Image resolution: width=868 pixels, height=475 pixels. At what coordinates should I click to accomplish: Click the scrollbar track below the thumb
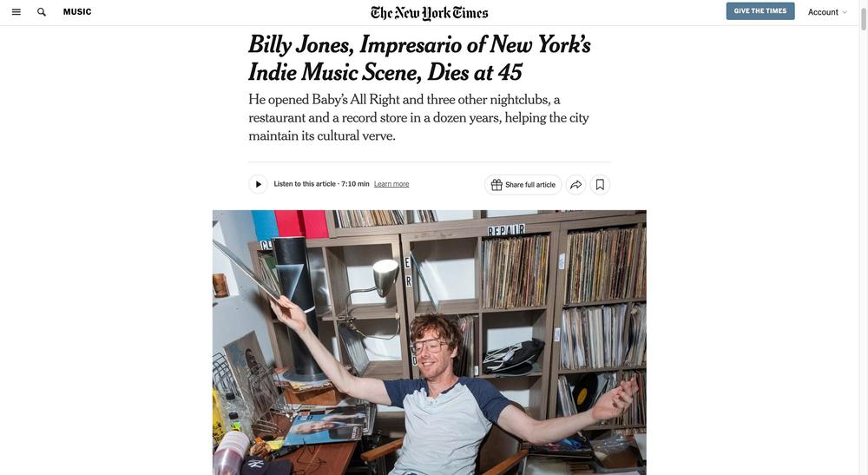863,249
